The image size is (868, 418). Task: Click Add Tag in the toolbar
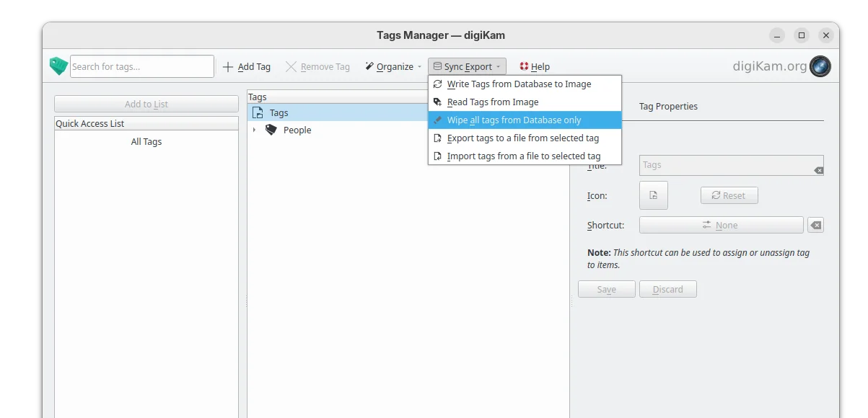pos(246,66)
